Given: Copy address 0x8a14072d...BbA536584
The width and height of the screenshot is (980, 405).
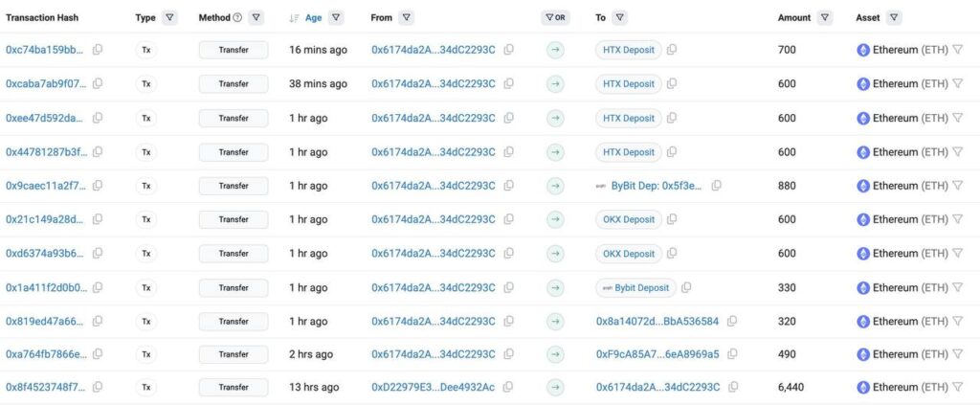Looking at the screenshot, I should [732, 322].
